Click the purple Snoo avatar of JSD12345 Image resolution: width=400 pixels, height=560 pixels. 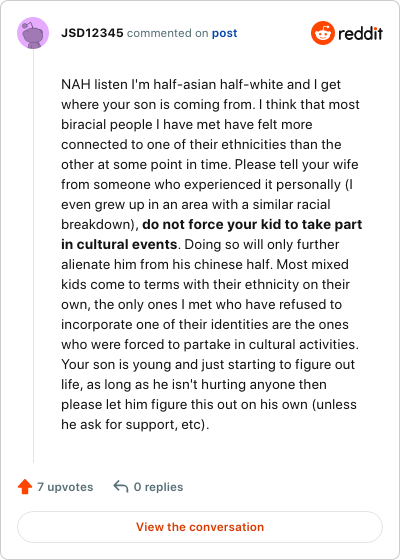tap(33, 33)
